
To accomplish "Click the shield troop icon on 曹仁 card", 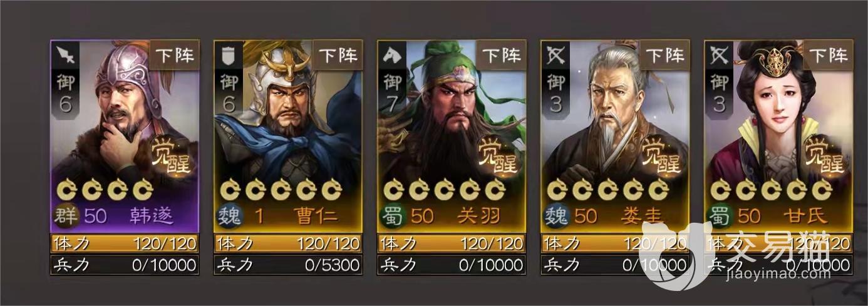I will click(228, 56).
